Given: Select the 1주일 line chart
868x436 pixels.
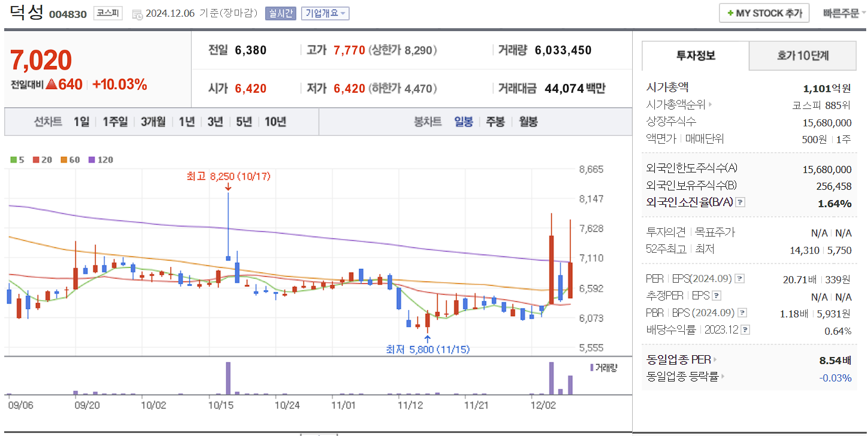Looking at the screenshot, I should point(115,122).
